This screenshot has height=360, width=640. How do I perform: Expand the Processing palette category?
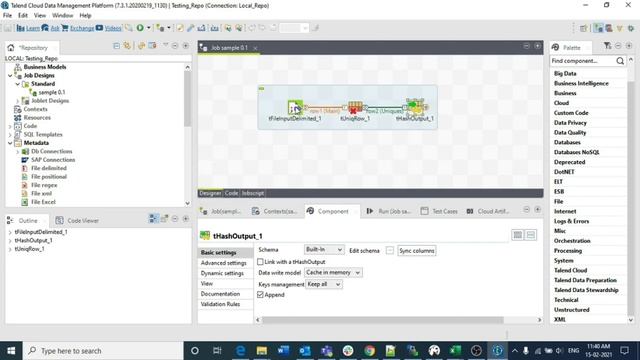coord(568,251)
